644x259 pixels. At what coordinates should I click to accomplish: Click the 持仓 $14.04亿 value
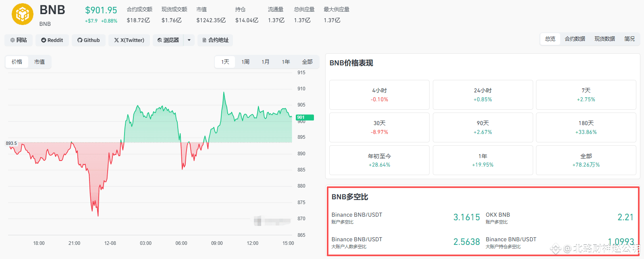[247, 20]
